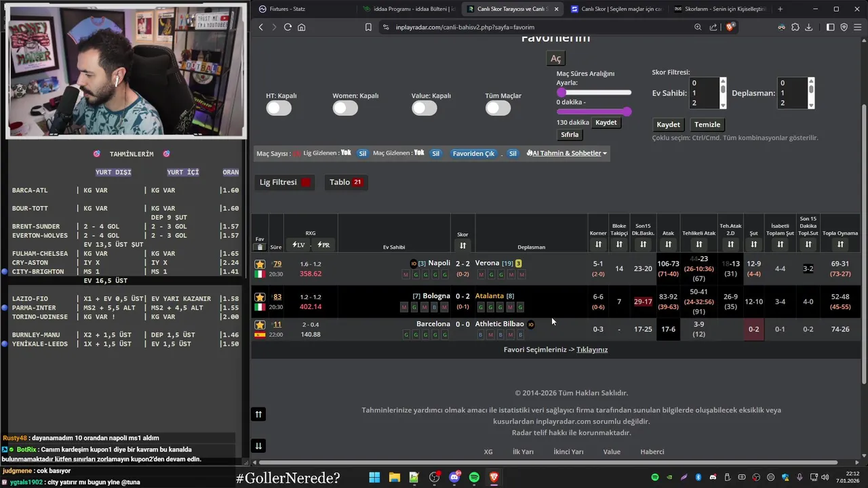Open the Tablo 21 button
868x488 pixels.
pos(346,182)
